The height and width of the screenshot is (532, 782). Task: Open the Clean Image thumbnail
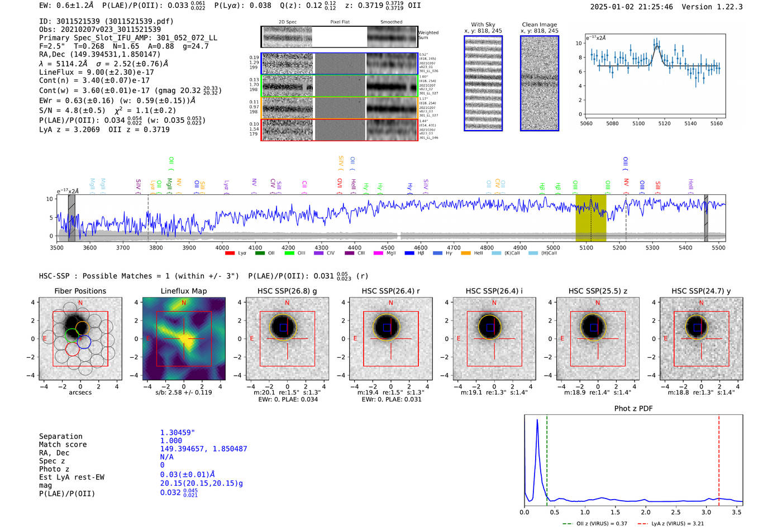[540, 83]
